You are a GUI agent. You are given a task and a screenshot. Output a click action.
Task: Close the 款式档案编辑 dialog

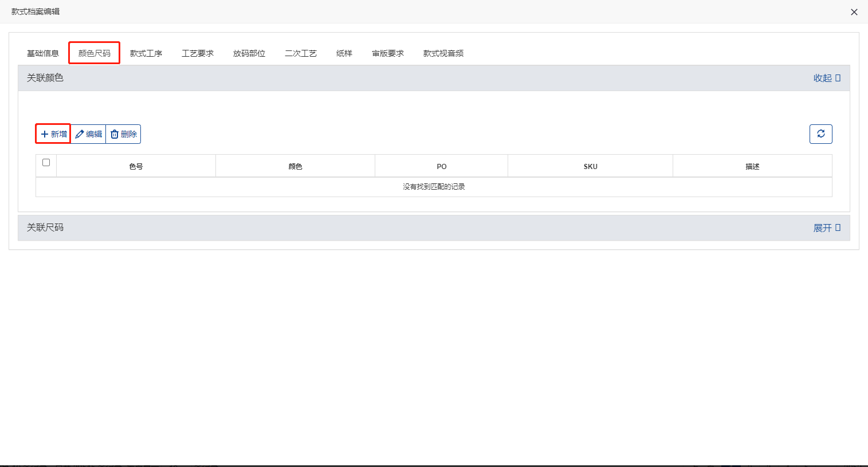(854, 11)
